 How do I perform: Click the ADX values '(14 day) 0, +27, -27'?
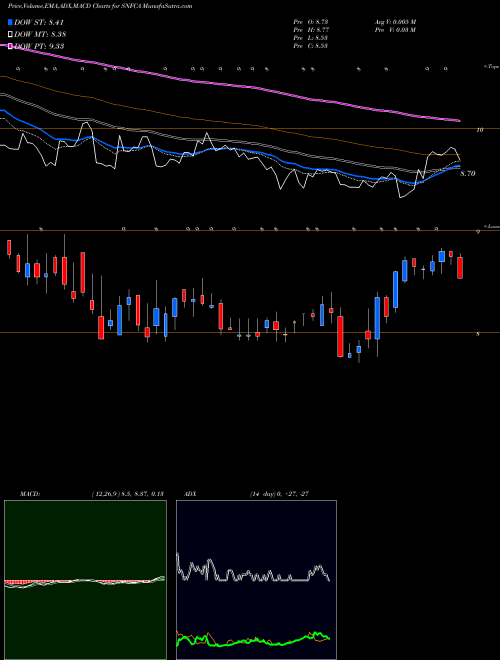(279, 494)
